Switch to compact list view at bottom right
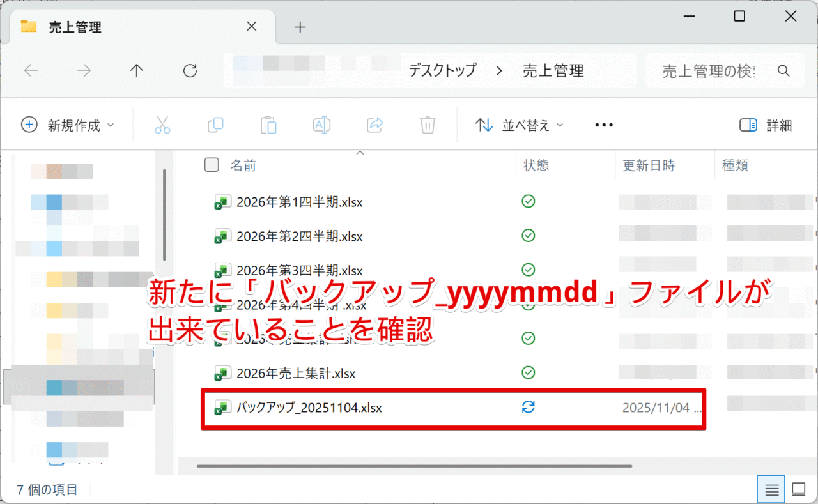818x504 pixels. click(x=771, y=489)
